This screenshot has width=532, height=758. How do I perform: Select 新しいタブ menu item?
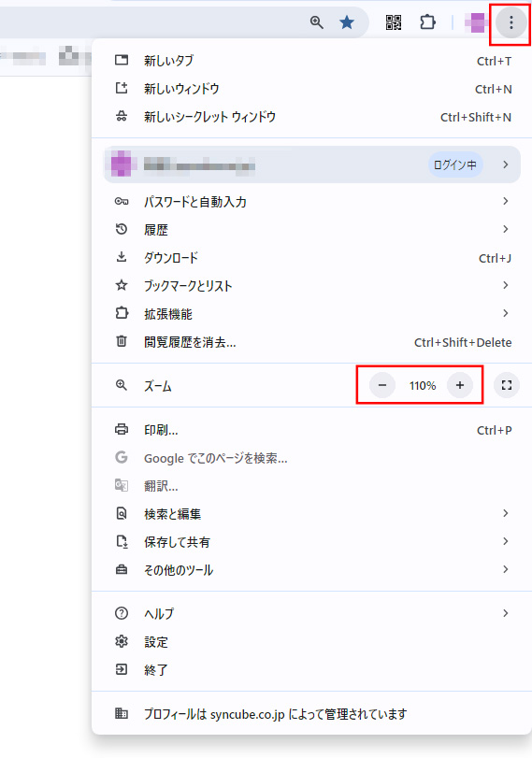tap(312, 61)
